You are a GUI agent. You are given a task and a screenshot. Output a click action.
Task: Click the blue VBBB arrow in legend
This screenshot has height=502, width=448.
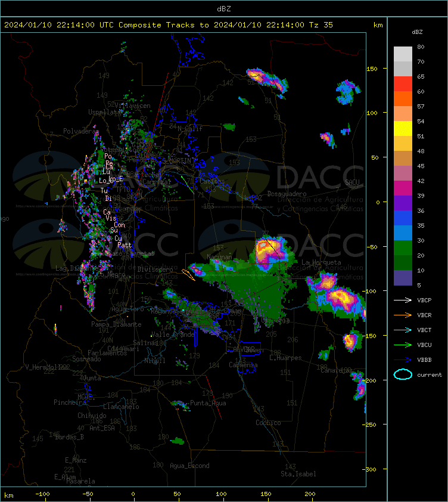[x=403, y=360]
